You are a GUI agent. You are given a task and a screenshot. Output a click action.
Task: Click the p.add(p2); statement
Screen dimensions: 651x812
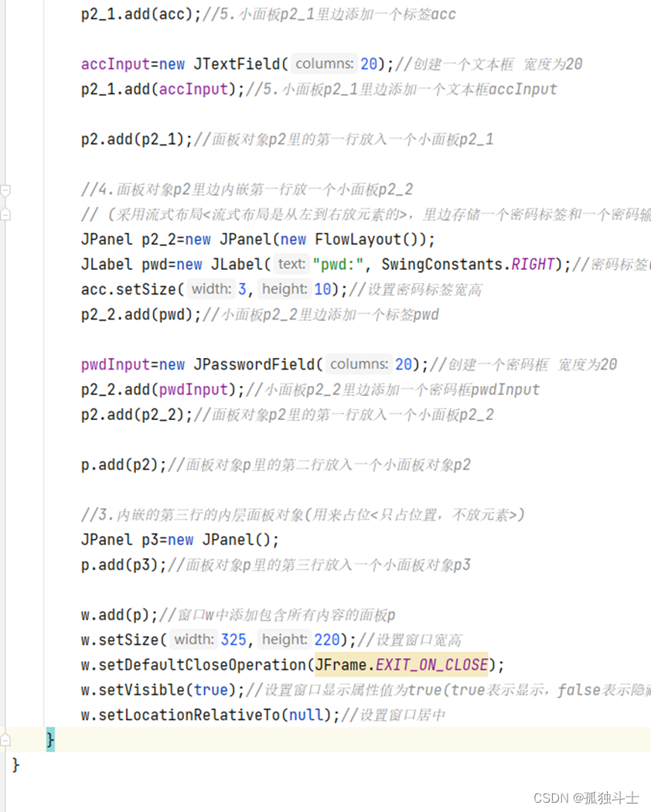click(x=124, y=465)
